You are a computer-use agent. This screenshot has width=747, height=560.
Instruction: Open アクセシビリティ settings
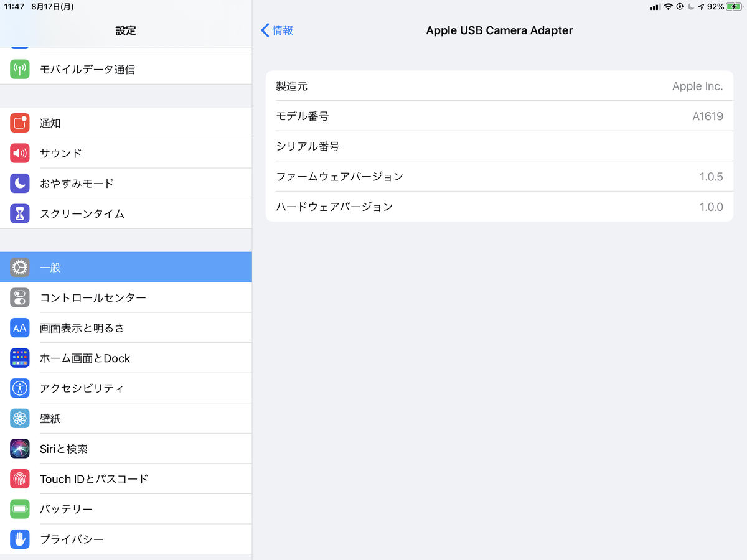tap(126, 388)
